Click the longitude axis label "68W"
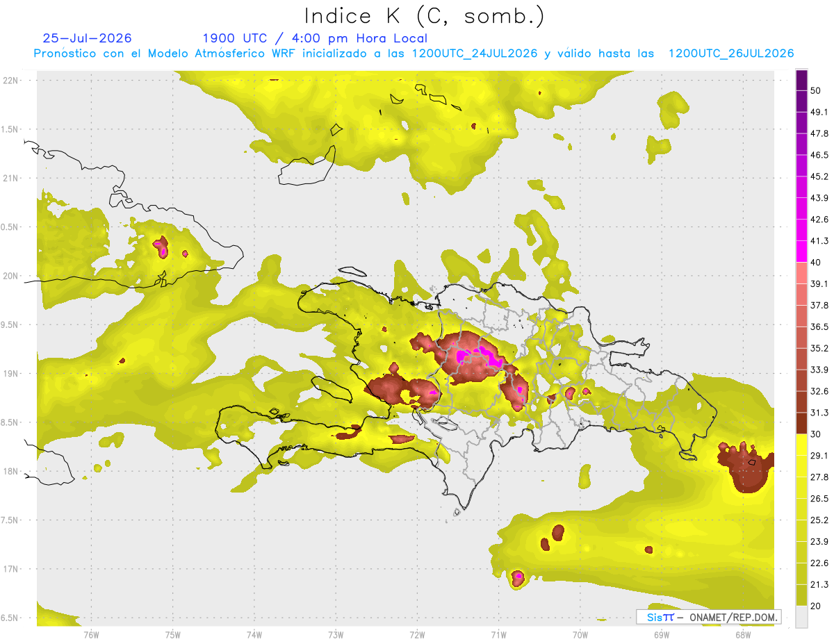This screenshot has height=644, width=834. pyautogui.click(x=742, y=634)
